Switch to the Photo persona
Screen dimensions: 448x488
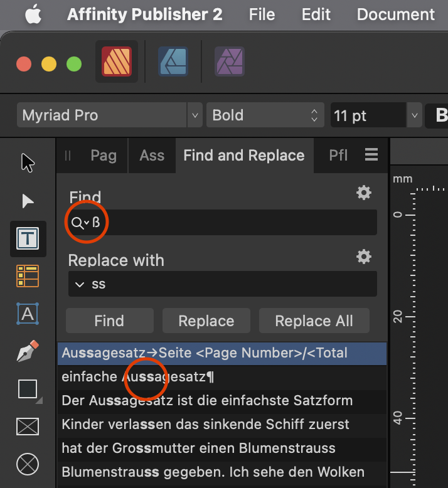coord(230,61)
